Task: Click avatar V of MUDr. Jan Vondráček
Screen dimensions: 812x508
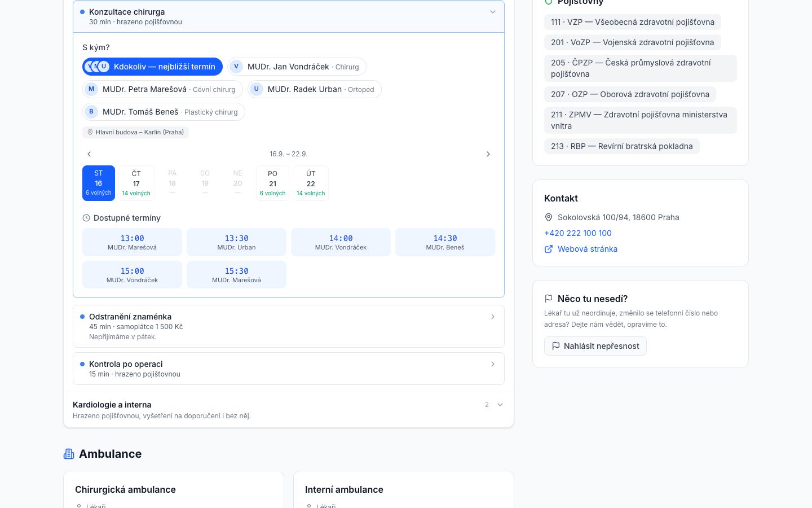Action: point(236,67)
